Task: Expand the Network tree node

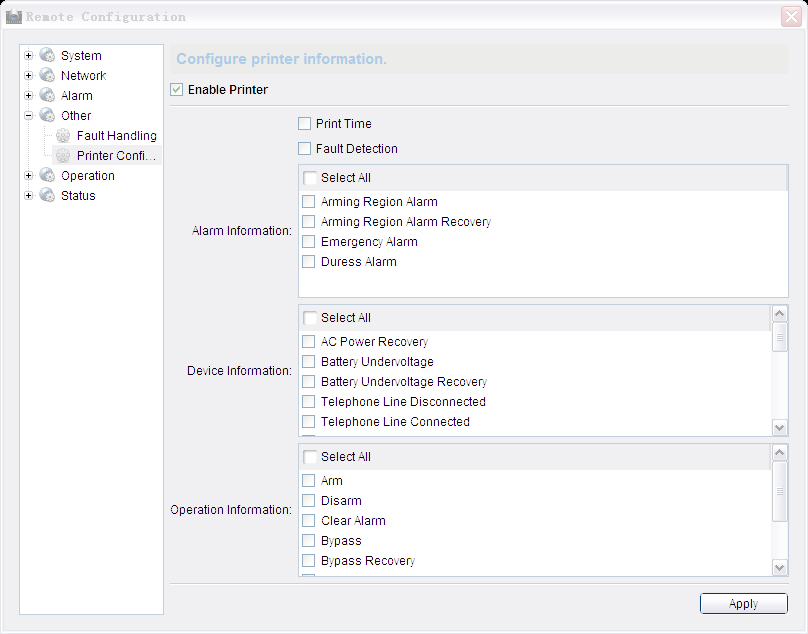Action: click(x=29, y=76)
